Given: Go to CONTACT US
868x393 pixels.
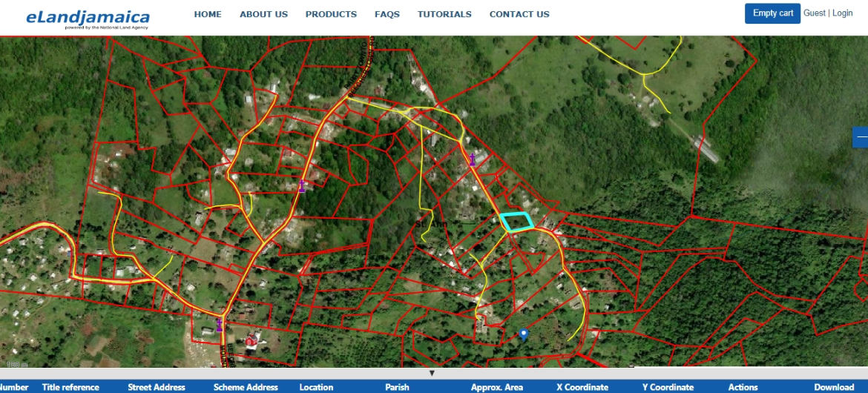Looking at the screenshot, I should [519, 14].
